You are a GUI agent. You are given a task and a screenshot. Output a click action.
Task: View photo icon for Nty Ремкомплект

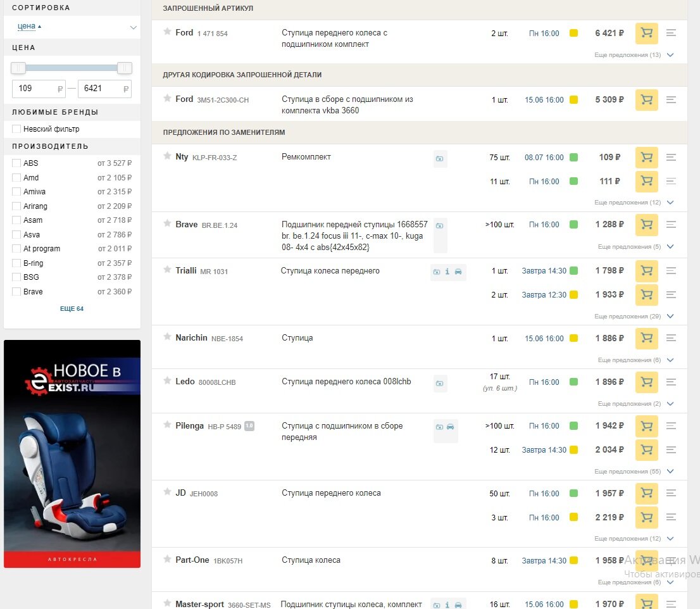[x=440, y=158]
